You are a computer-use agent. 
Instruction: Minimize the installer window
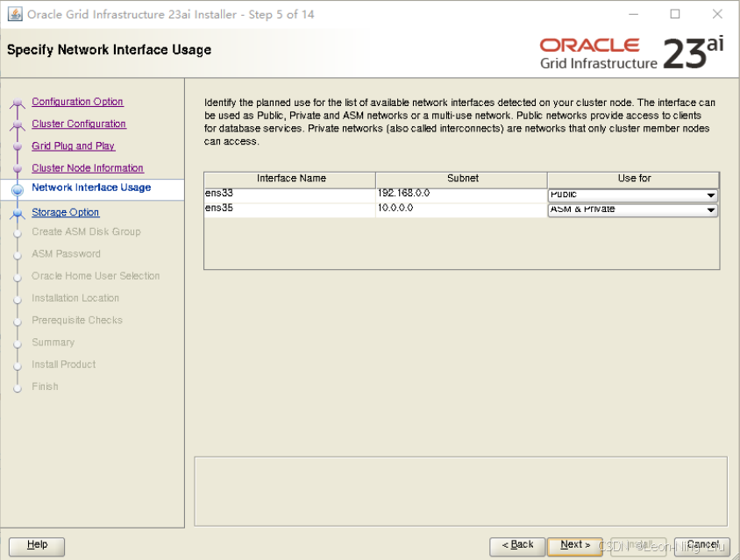(x=633, y=14)
